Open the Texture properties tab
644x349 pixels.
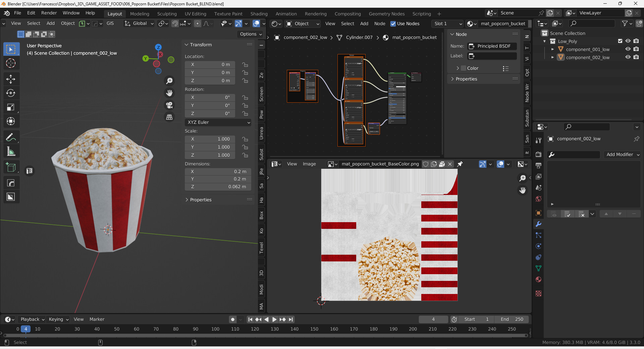tap(538, 294)
